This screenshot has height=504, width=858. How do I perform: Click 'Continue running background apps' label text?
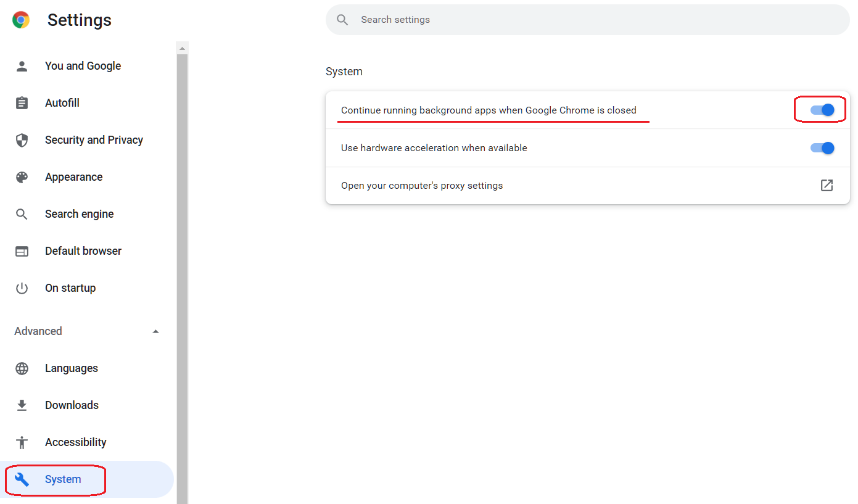(x=489, y=110)
